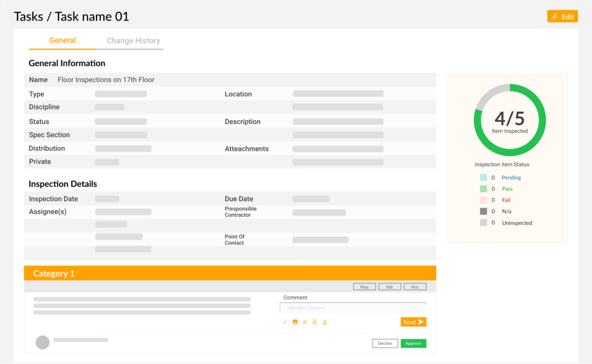Click the Pass status green swatch
This screenshot has width=592, height=364.
coord(484,189)
